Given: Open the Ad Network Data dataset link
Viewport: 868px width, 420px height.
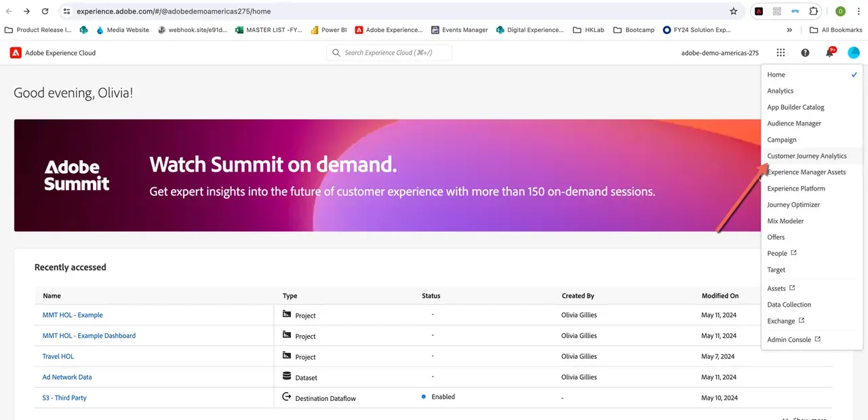Looking at the screenshot, I should pyautogui.click(x=67, y=377).
